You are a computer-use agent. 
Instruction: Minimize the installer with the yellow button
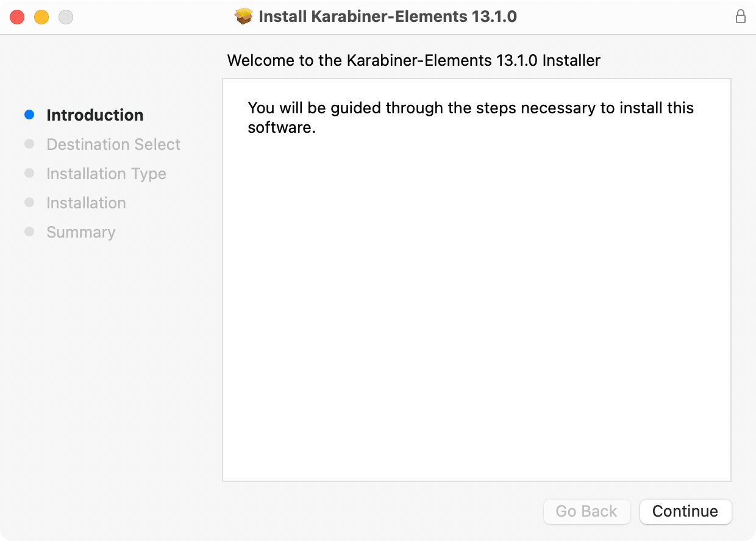pos(41,17)
